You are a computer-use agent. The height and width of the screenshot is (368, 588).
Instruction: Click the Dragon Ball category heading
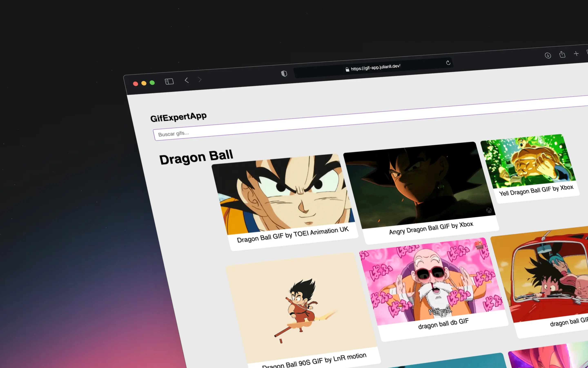click(196, 157)
